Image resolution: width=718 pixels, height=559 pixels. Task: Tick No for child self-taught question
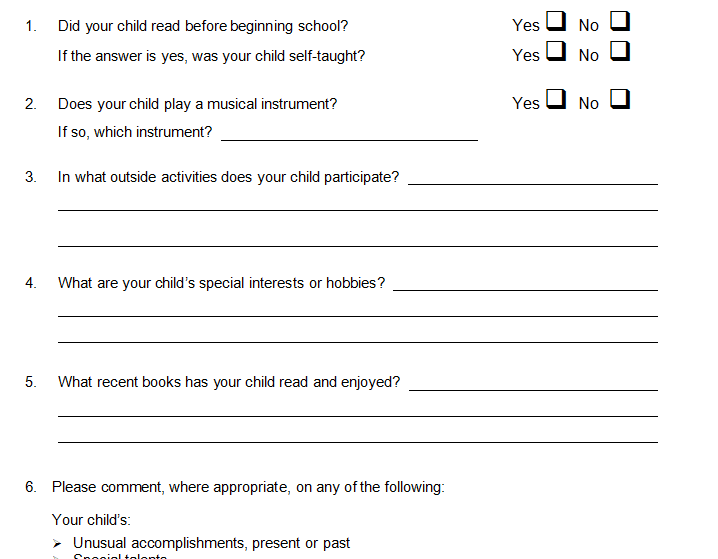pos(620,51)
